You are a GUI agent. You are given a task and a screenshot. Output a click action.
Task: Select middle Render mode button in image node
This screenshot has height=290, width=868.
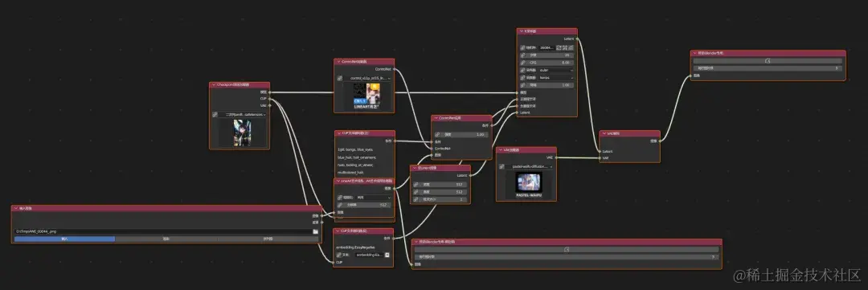166,239
